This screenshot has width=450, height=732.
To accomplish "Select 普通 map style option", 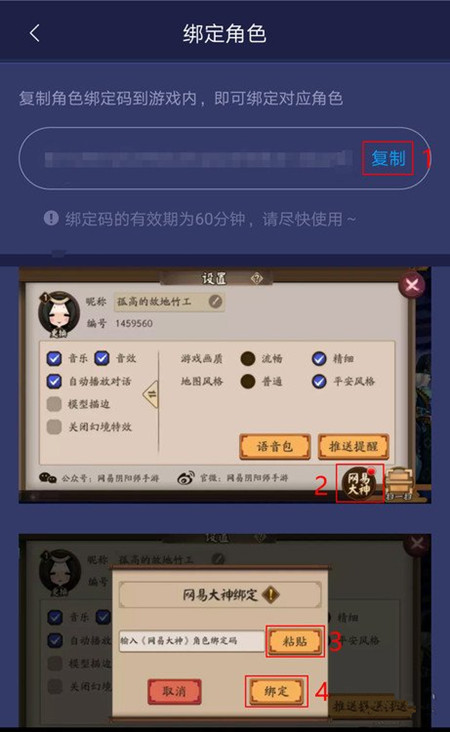I will (x=248, y=381).
